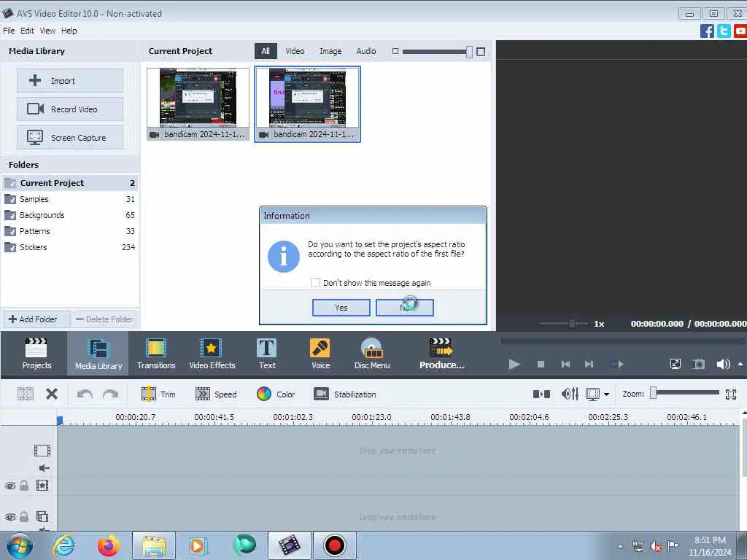Lock the video effects track
The image size is (747, 560).
pos(24,485)
